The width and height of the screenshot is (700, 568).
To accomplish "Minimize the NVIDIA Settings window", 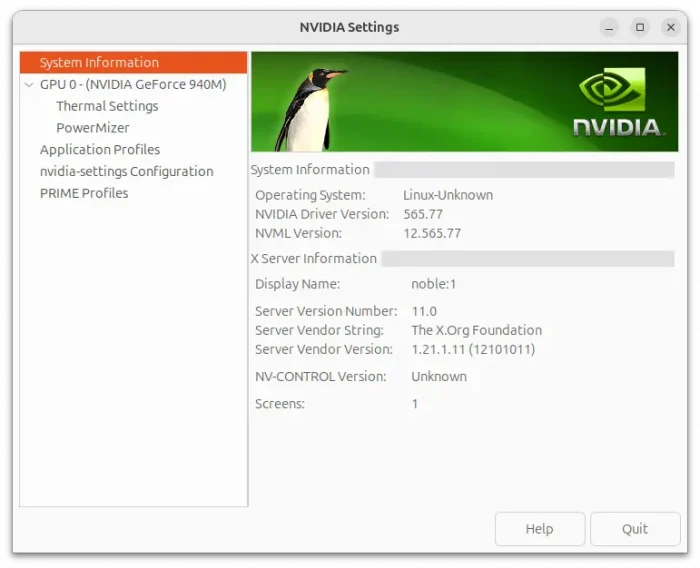I will coord(609,27).
